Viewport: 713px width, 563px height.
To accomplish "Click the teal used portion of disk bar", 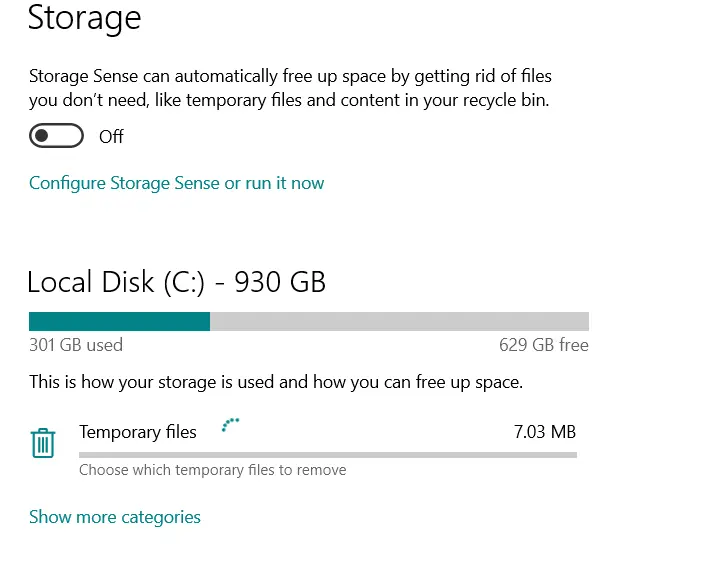I will pos(119,321).
